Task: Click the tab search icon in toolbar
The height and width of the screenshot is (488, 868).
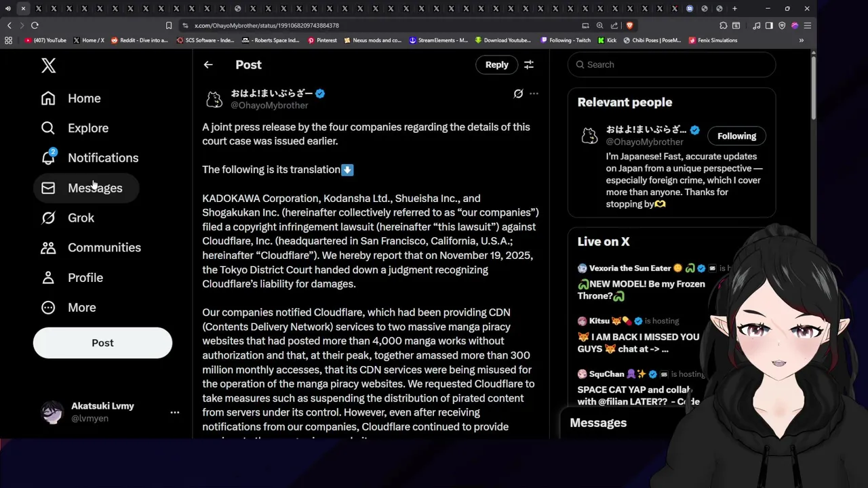Action: 736,25
